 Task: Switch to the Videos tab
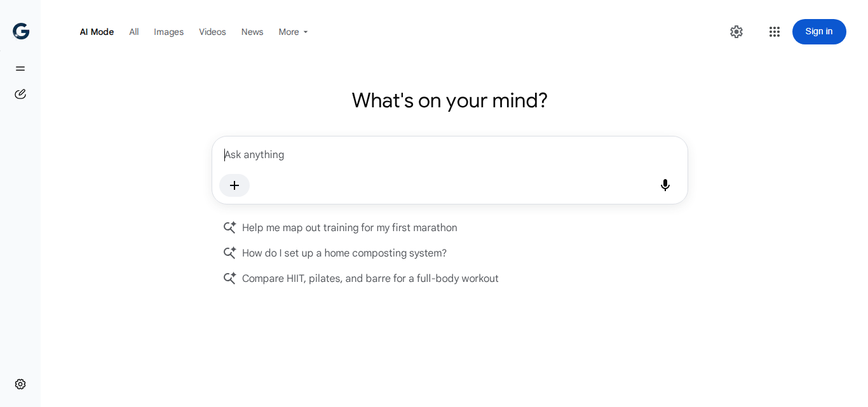tap(212, 32)
